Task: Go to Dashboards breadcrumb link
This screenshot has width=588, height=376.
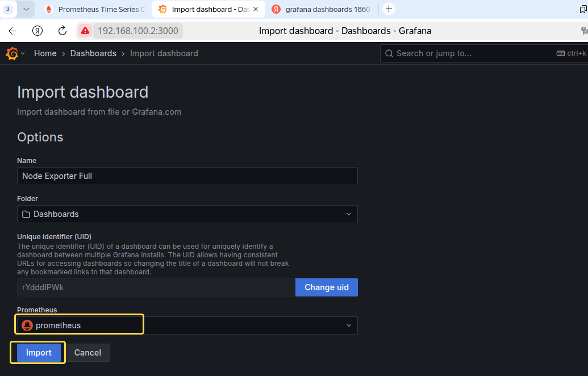Action: (x=93, y=53)
